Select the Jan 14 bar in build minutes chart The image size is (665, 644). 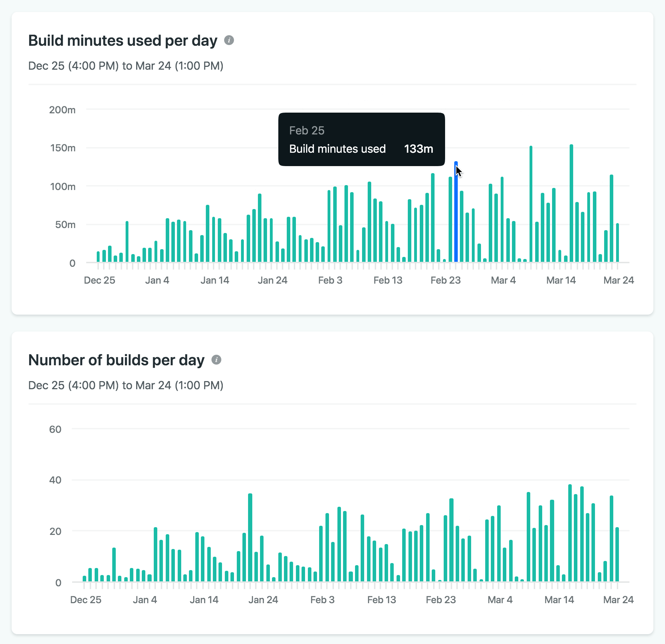pyautogui.click(x=214, y=240)
